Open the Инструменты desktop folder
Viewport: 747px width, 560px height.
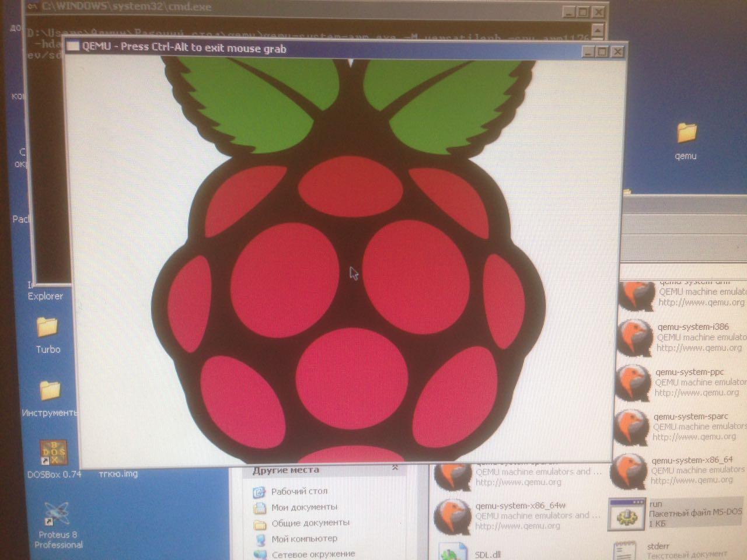coord(50,391)
